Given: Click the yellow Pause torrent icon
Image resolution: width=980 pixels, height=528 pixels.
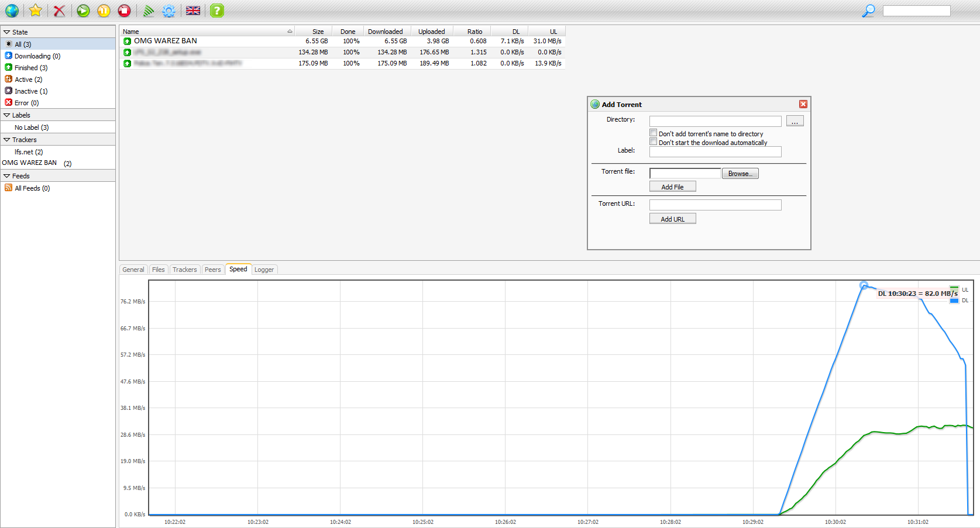Looking at the screenshot, I should pyautogui.click(x=104, y=11).
